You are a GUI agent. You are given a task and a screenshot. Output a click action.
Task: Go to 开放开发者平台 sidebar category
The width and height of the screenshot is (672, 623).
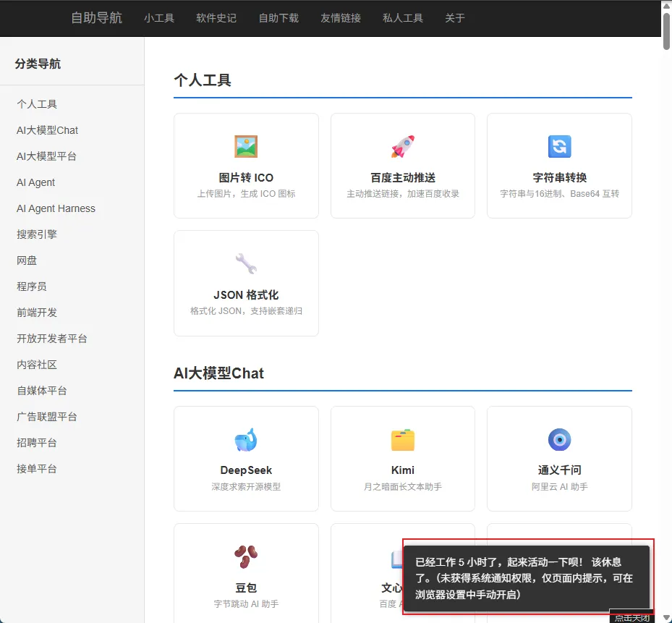coord(52,339)
